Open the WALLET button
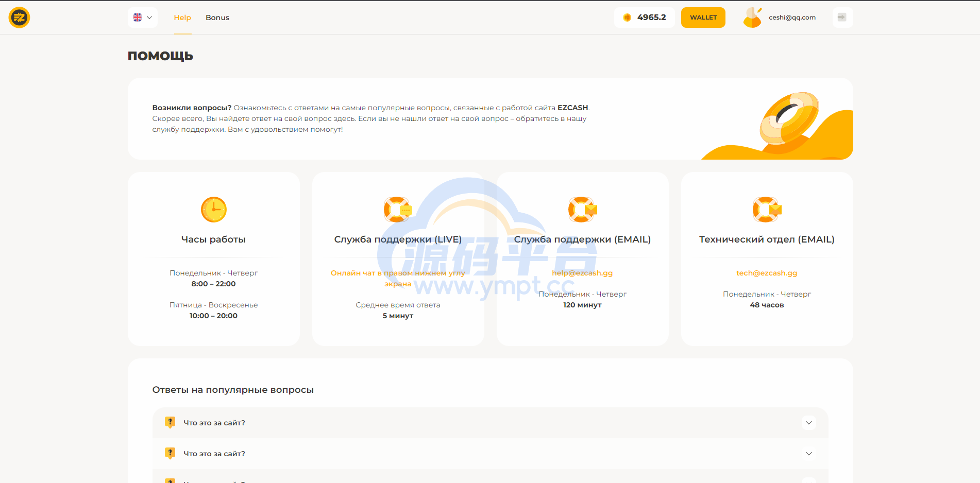 [703, 18]
